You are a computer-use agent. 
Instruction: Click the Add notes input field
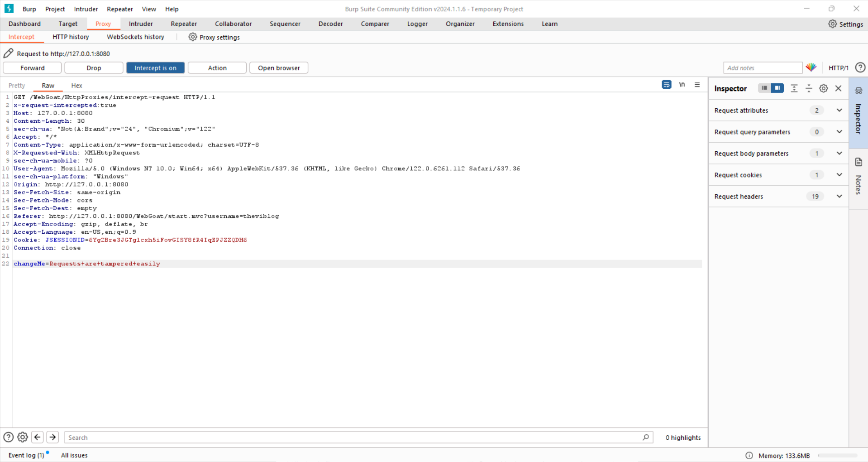(x=762, y=68)
